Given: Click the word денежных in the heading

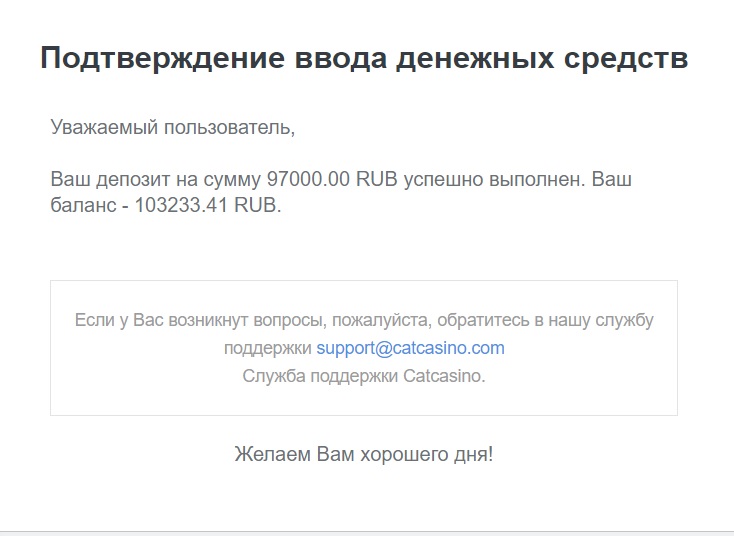Looking at the screenshot, I should (x=475, y=59).
